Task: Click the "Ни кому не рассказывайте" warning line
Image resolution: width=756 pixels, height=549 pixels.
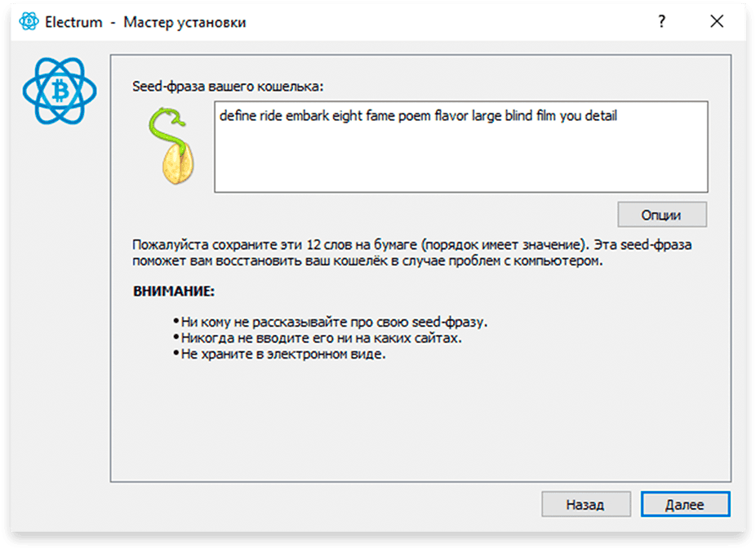Action: tap(331, 322)
